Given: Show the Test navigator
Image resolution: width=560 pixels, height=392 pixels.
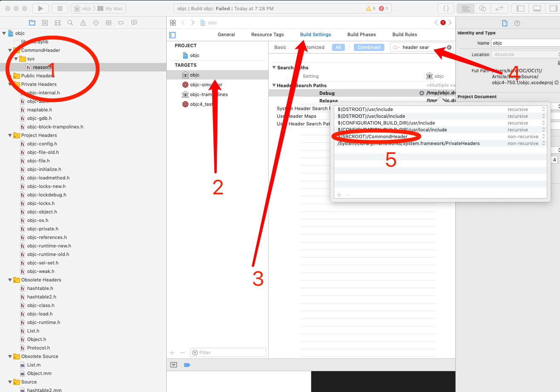Looking at the screenshot, I should coord(96,23).
